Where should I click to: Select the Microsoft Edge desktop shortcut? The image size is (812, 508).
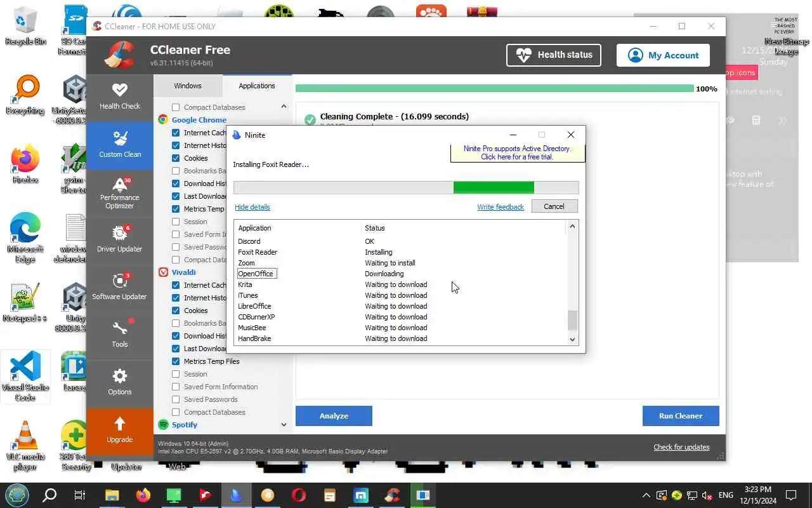(x=25, y=238)
